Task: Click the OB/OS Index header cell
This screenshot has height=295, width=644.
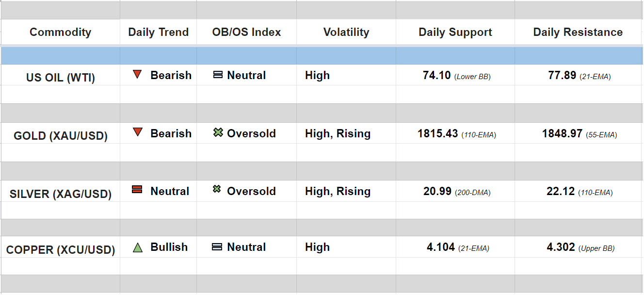Action: click(246, 33)
